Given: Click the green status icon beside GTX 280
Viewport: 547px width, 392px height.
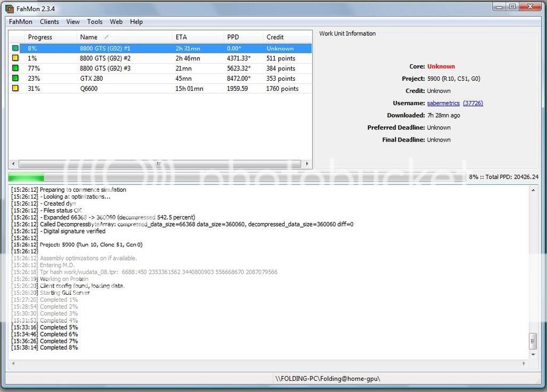Looking at the screenshot, I should click(16, 78).
